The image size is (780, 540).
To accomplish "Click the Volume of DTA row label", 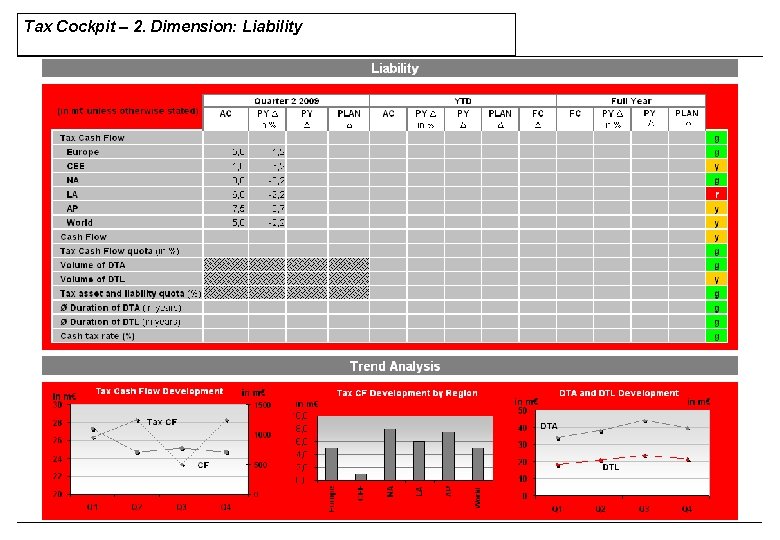I will coord(93,265).
